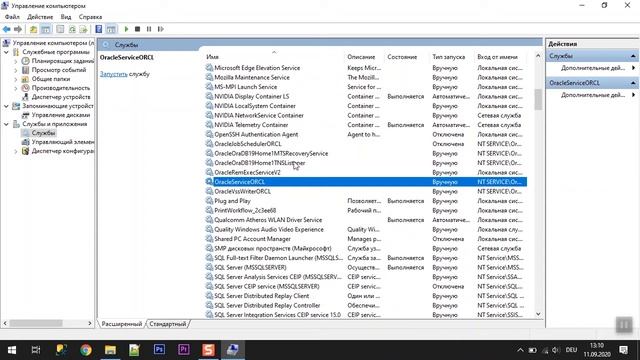Select the SQL Server (MSSQLSERVER) service
Image resolution: width=640 pixels, height=360 pixels.
coord(366,267)
